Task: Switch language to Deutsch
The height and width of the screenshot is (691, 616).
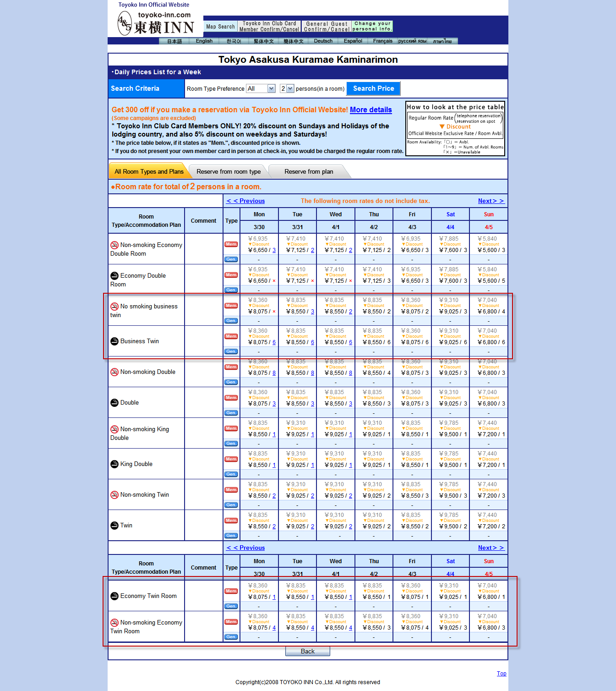Action: pyautogui.click(x=323, y=41)
